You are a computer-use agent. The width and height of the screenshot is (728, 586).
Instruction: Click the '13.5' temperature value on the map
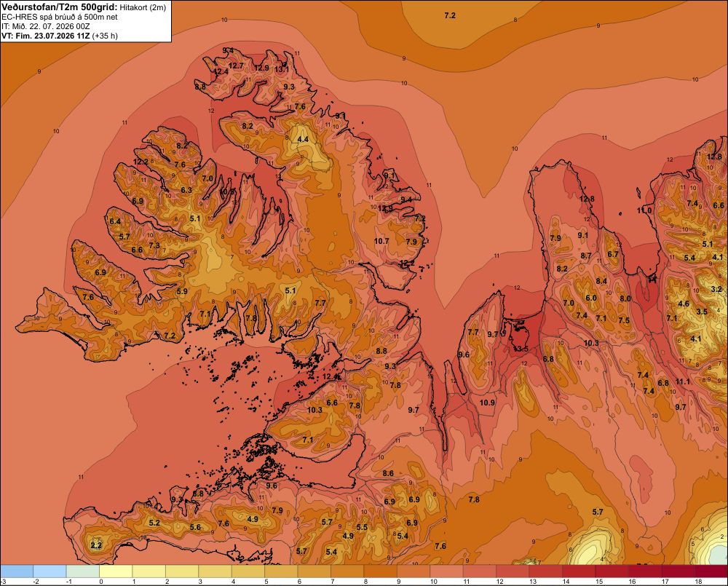pos(520,348)
